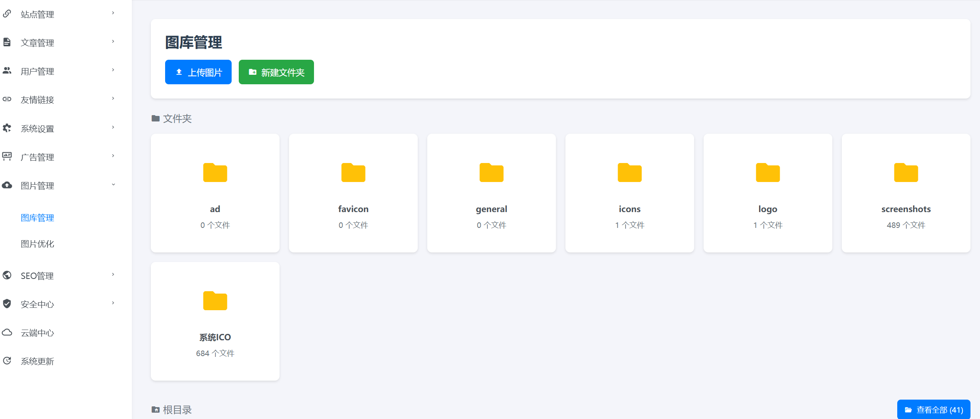Select 文章管理 menu label

tap(37, 43)
